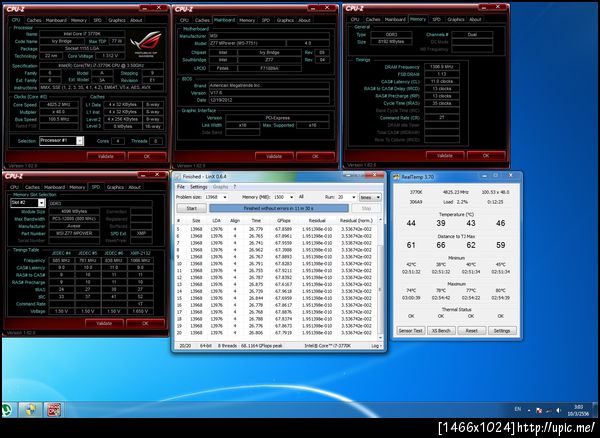Click the LinX Stop button
The width and height of the screenshot is (600, 438).
point(366,208)
